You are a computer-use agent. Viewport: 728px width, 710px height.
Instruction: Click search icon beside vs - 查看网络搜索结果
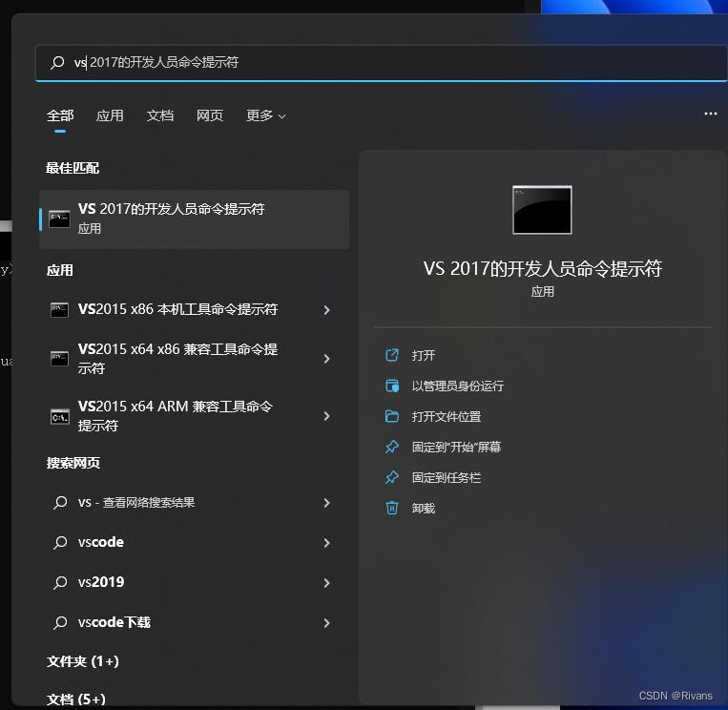coord(60,503)
